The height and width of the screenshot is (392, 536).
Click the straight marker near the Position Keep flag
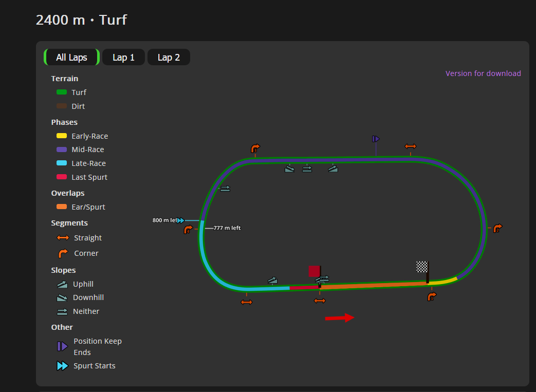410,146
